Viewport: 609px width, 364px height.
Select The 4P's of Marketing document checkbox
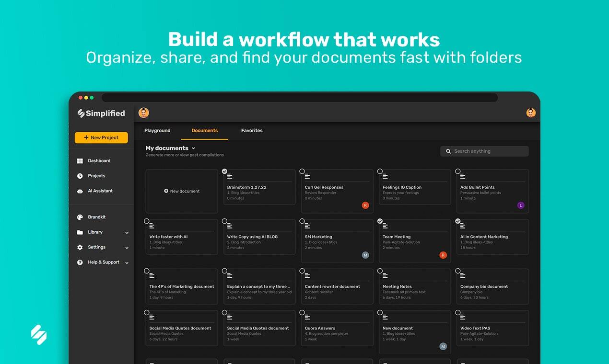point(147,271)
